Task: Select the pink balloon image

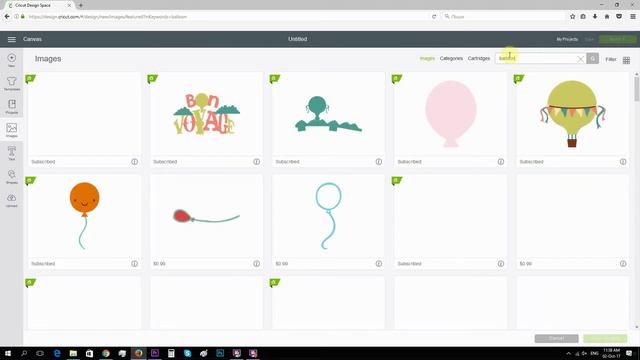Action: pyautogui.click(x=450, y=114)
